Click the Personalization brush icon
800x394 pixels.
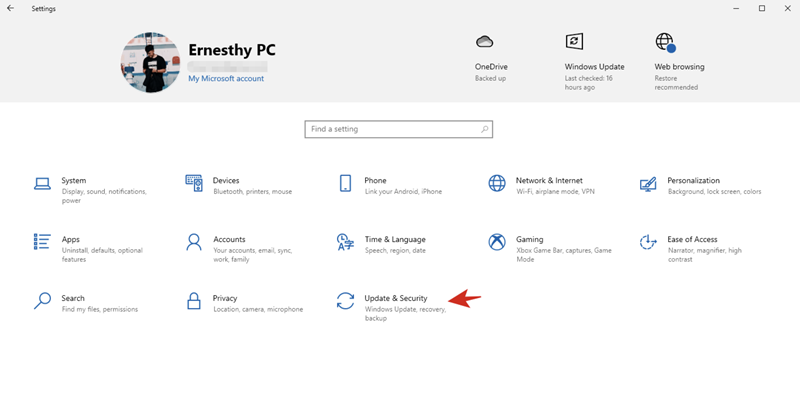click(x=648, y=184)
